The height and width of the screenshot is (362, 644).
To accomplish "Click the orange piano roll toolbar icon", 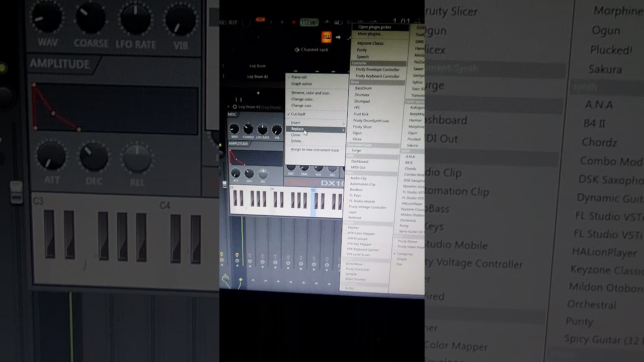I will point(327,37).
